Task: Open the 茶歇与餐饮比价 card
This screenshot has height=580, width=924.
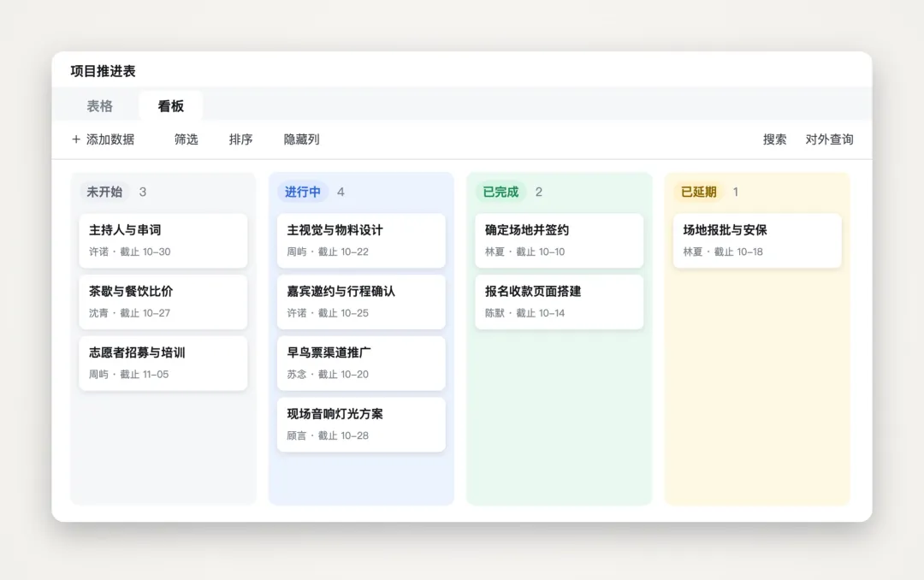Action: tap(163, 302)
